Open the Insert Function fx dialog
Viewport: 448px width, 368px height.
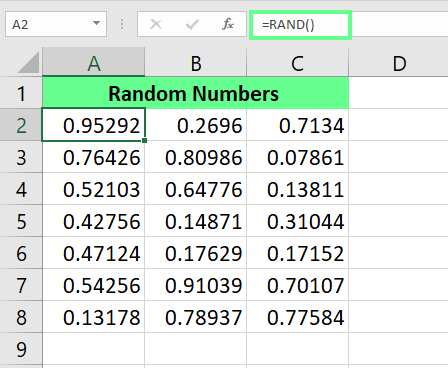tap(228, 24)
